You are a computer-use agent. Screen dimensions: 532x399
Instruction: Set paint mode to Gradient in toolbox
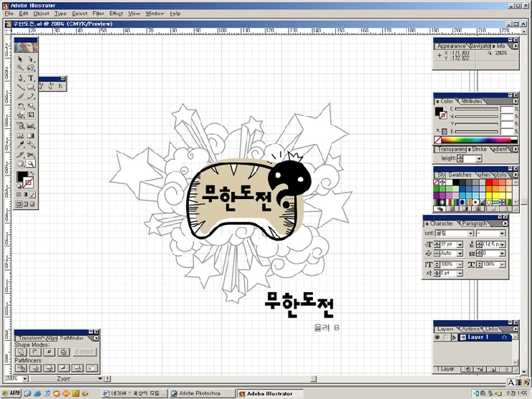pos(26,195)
